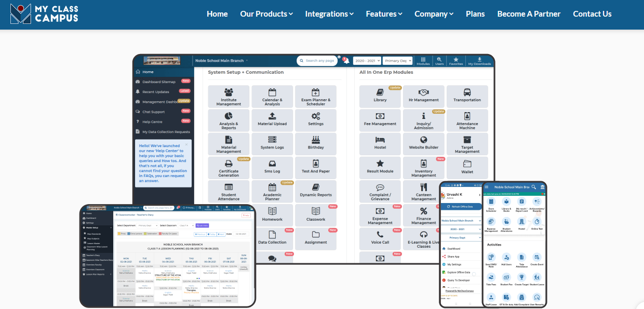
Task: Click the Search any page field
Action: [317, 61]
